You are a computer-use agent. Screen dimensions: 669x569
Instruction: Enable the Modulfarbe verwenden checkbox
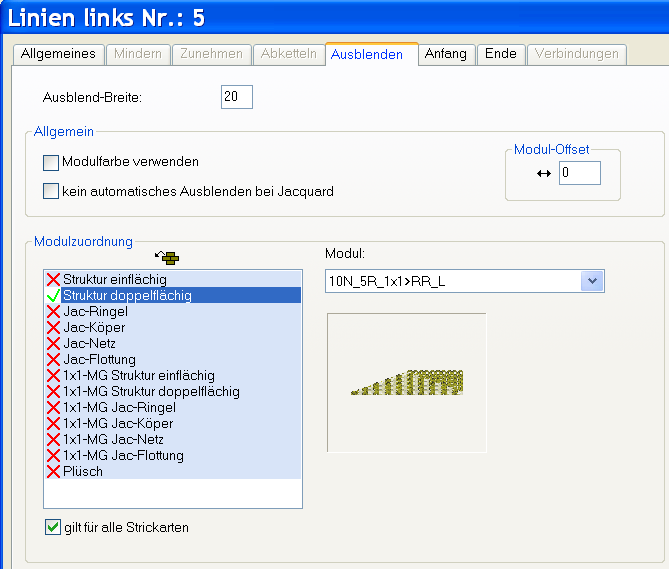click(x=51, y=162)
